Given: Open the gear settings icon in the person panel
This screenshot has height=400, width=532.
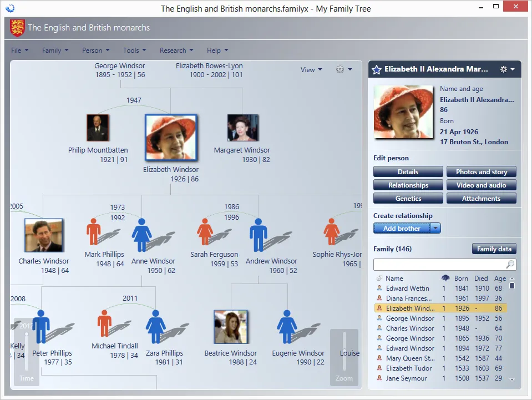Looking at the screenshot, I should pos(503,69).
